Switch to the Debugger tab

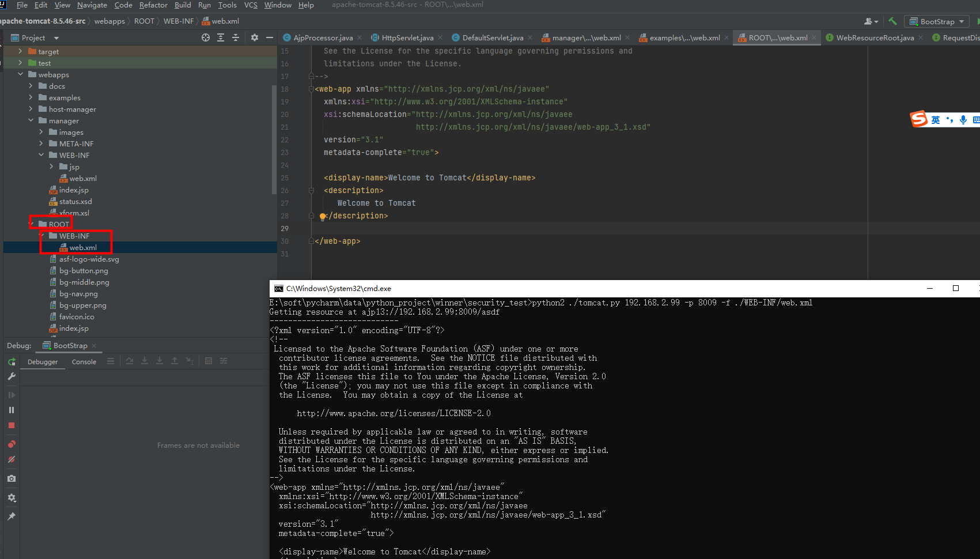(x=43, y=362)
